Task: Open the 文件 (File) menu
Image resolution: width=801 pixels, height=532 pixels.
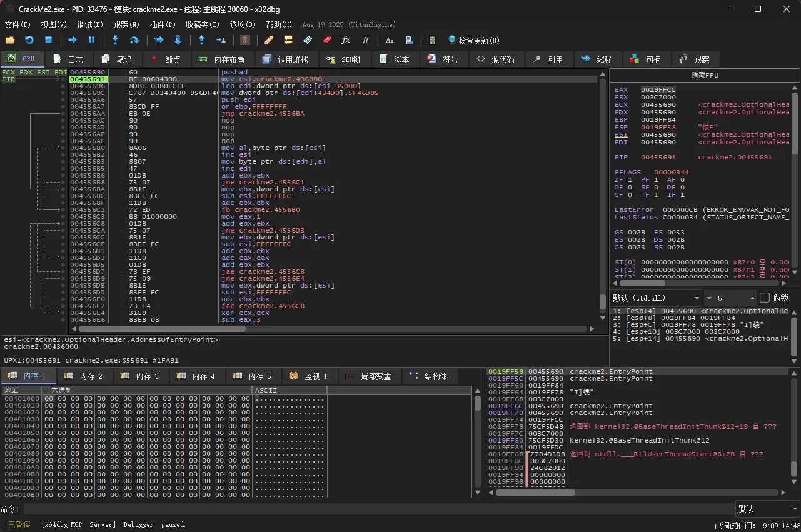Action: tap(18, 24)
